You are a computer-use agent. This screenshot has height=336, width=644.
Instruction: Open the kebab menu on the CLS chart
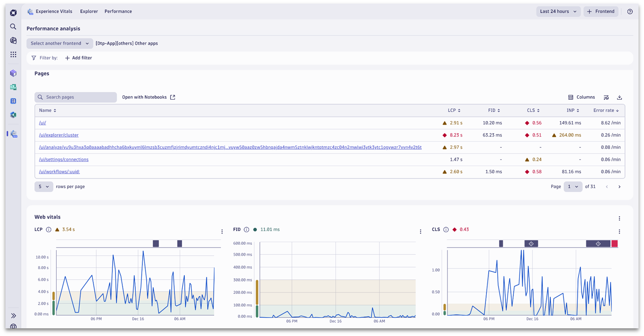tap(619, 231)
